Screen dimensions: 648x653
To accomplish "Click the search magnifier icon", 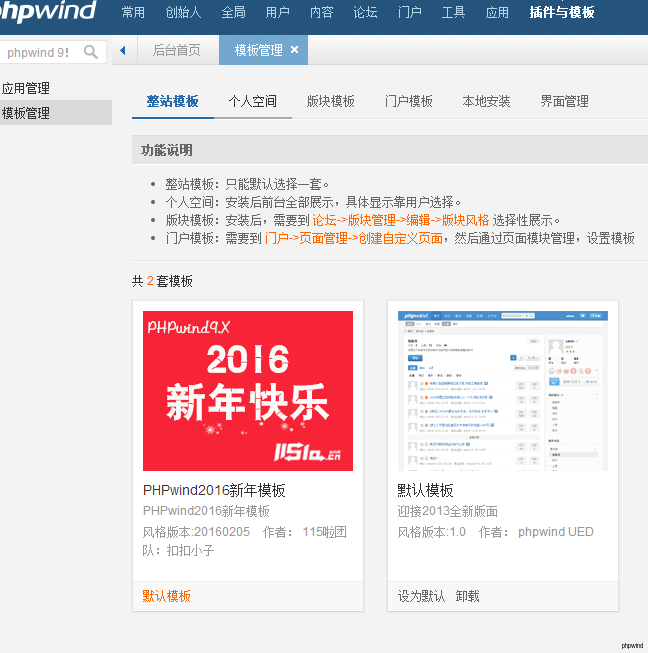I will pos(91,52).
